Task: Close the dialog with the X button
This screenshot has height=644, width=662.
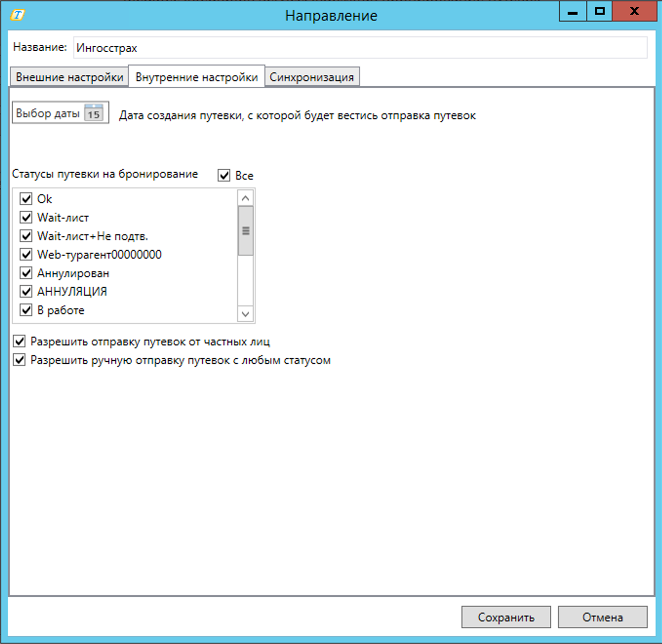Action: coord(634,12)
